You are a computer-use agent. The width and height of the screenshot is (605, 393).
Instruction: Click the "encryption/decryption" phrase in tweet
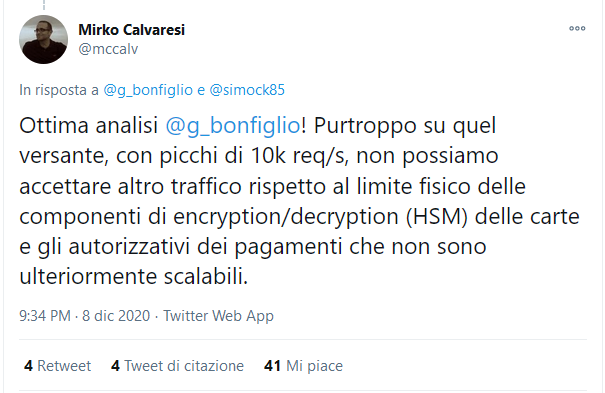coord(286,217)
